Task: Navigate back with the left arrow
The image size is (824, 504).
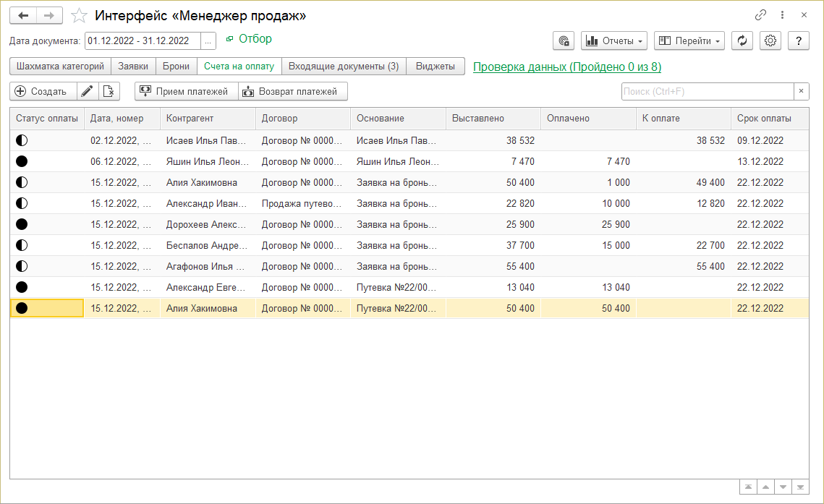Action: pos(23,15)
